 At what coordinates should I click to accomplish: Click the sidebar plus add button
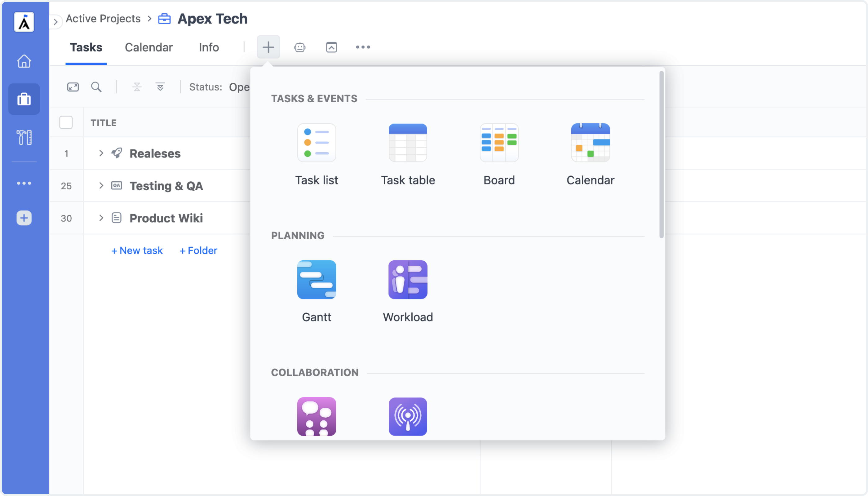tap(24, 218)
